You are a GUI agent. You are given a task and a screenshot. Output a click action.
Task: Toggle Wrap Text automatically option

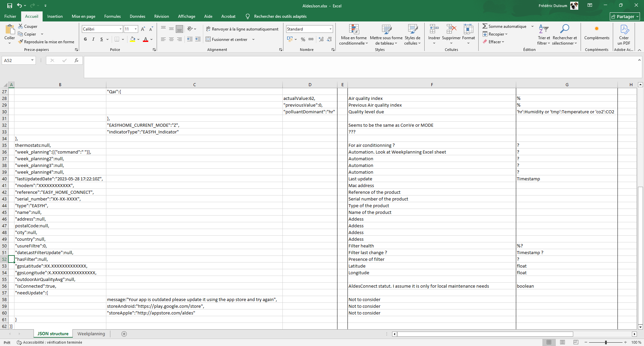(x=242, y=29)
